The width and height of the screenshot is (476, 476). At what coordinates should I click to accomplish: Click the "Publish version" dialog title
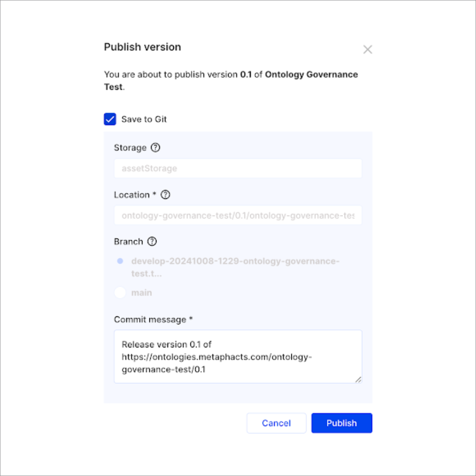[142, 47]
